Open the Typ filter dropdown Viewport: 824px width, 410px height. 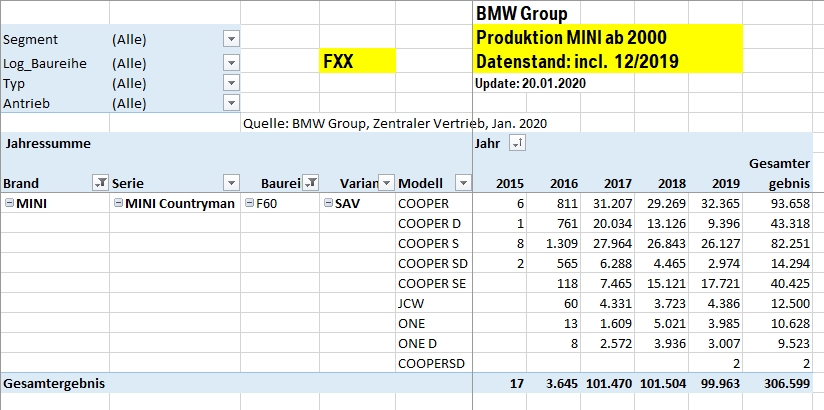click(231, 83)
